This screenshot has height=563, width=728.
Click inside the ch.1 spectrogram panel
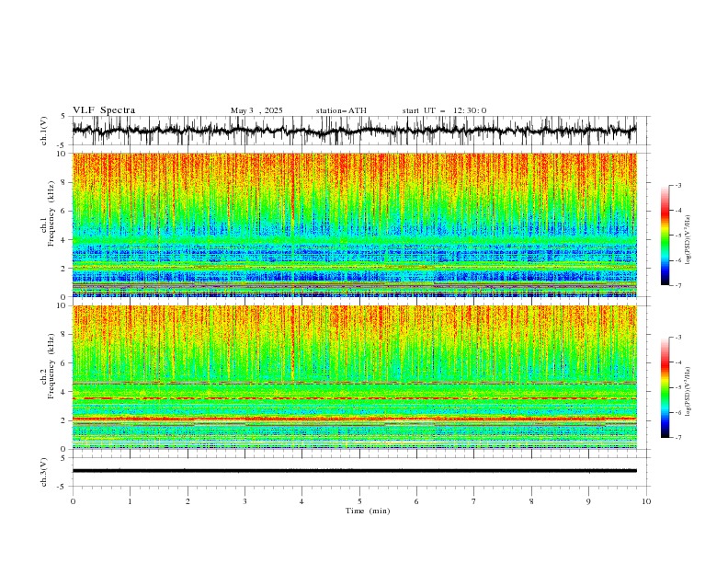click(354, 224)
